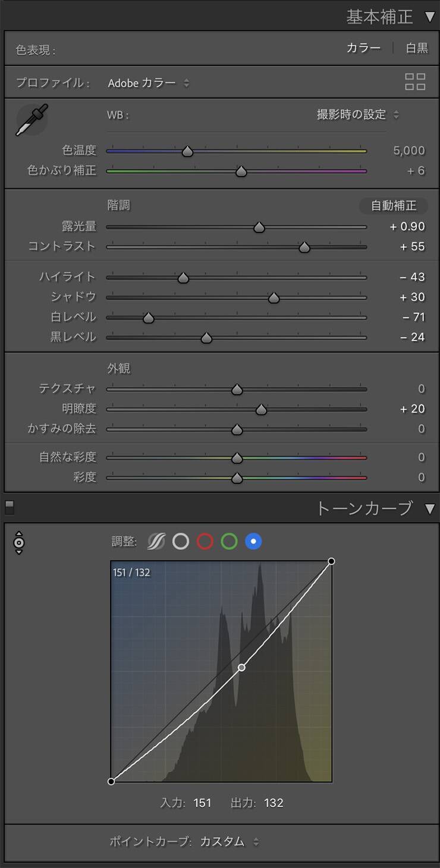This screenshot has width=440, height=868.
Task: Open the profile browser grid icon
Action: click(415, 82)
